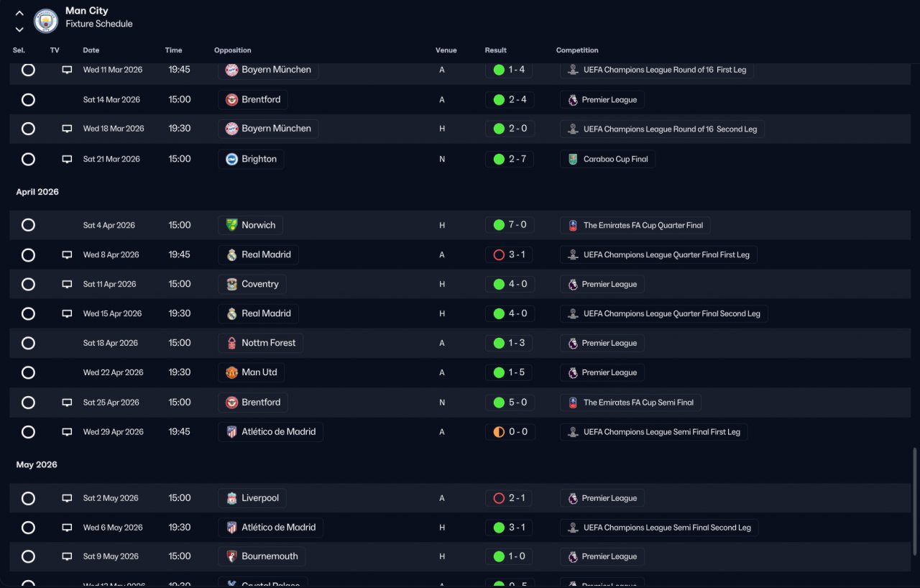Click the down chevron beside Man City header
920x588 pixels.
[19, 29]
